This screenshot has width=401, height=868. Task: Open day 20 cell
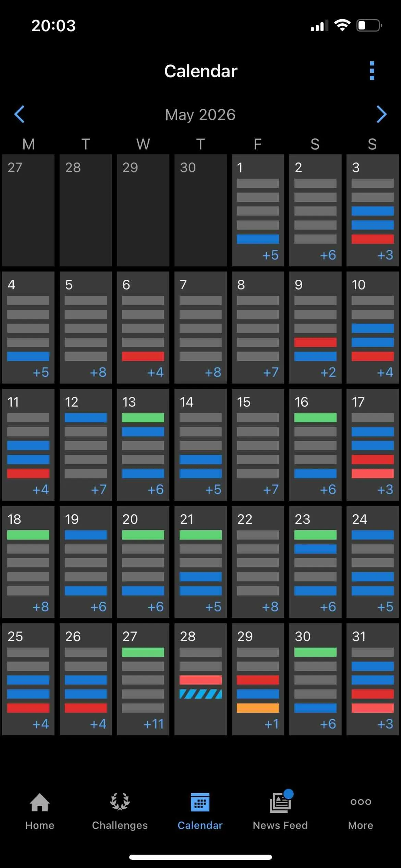pyautogui.click(x=143, y=562)
